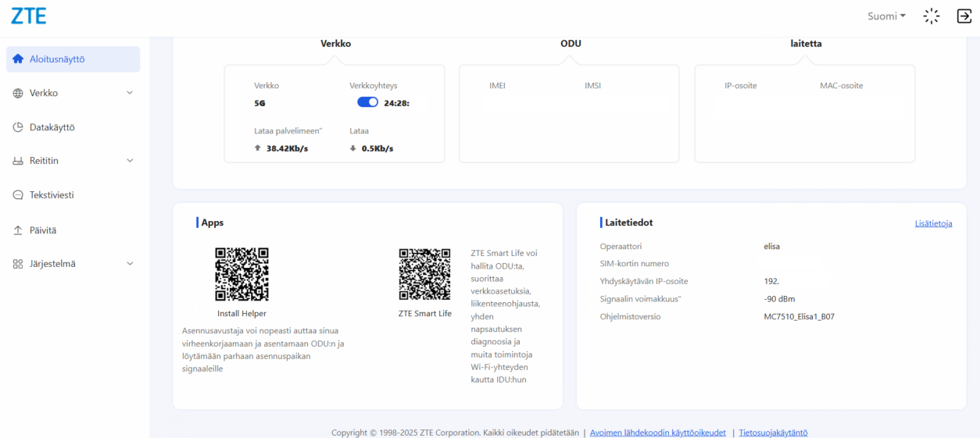Expand the Verkko sidebar submenu chevron

pyautogui.click(x=130, y=93)
